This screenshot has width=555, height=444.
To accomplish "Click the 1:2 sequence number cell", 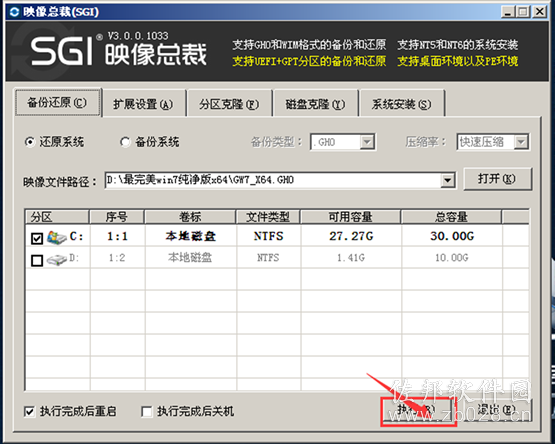I will [117, 258].
